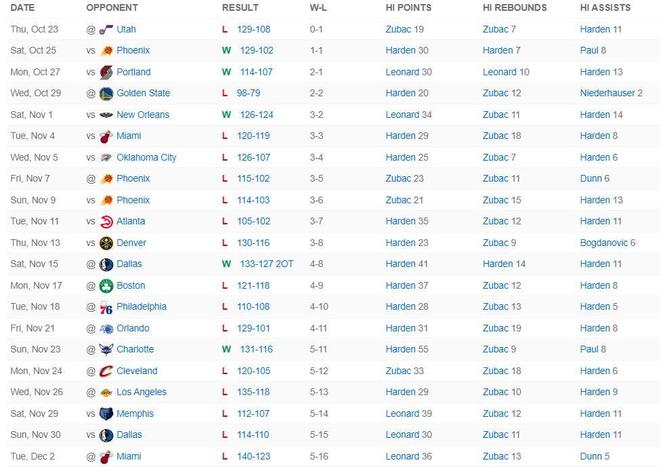Click the Philadelphia 76ers logo
Image resolution: width=660 pixels, height=467 pixels.
click(106, 307)
